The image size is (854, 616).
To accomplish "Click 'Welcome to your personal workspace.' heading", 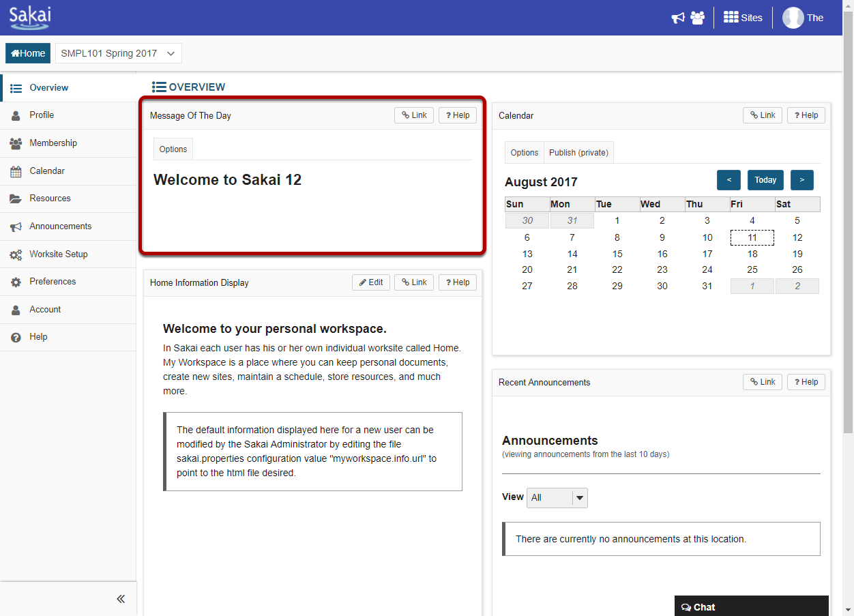I will point(275,329).
